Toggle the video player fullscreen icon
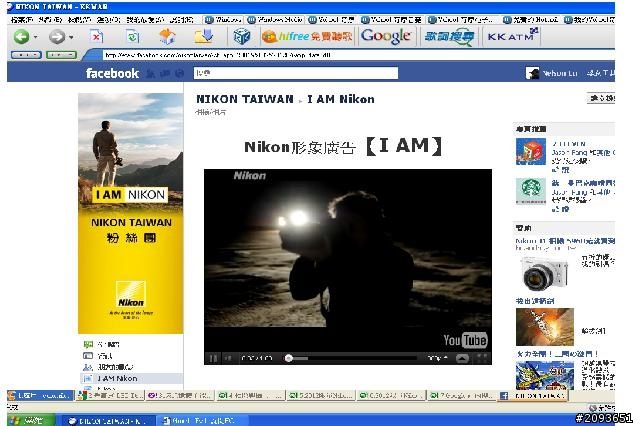 pyautogui.click(x=482, y=358)
